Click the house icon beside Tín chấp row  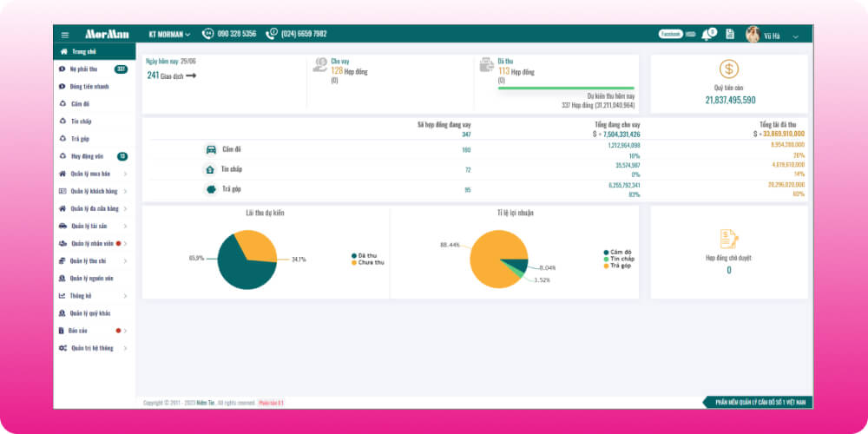click(x=211, y=169)
